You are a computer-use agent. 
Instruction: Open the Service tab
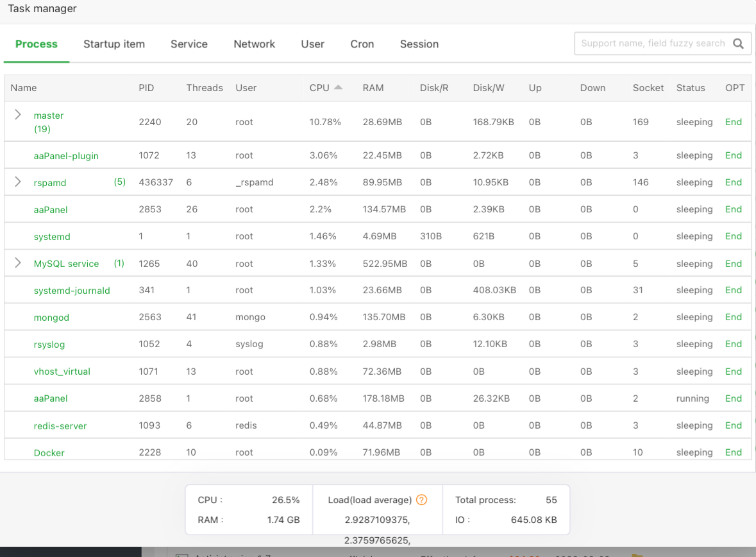pyautogui.click(x=189, y=44)
